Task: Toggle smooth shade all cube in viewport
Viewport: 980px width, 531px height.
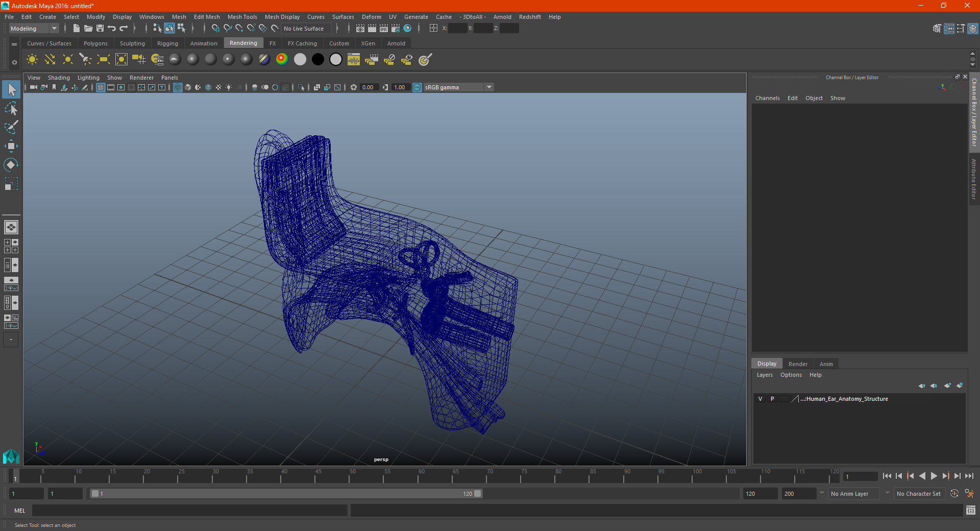Action: (x=188, y=87)
